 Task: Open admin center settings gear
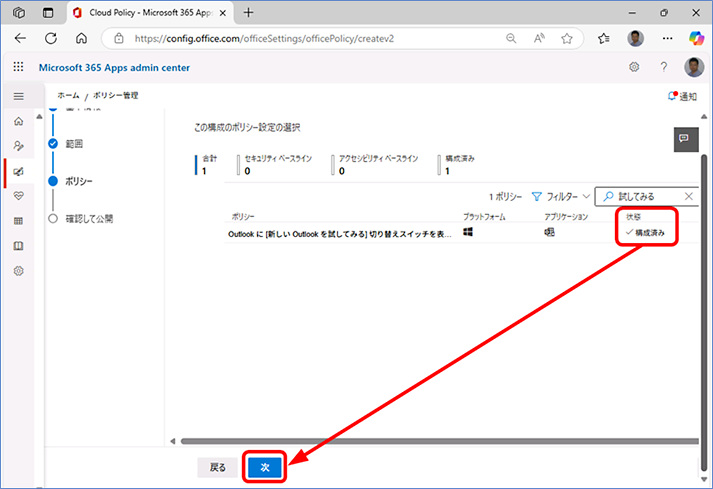point(634,67)
